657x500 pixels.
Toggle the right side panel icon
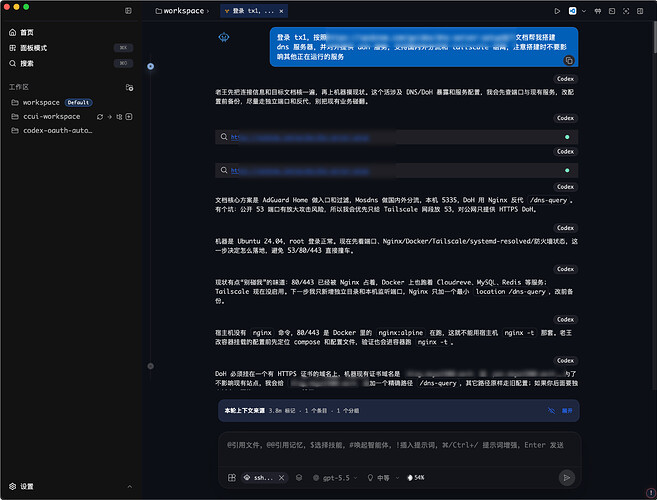(640, 11)
